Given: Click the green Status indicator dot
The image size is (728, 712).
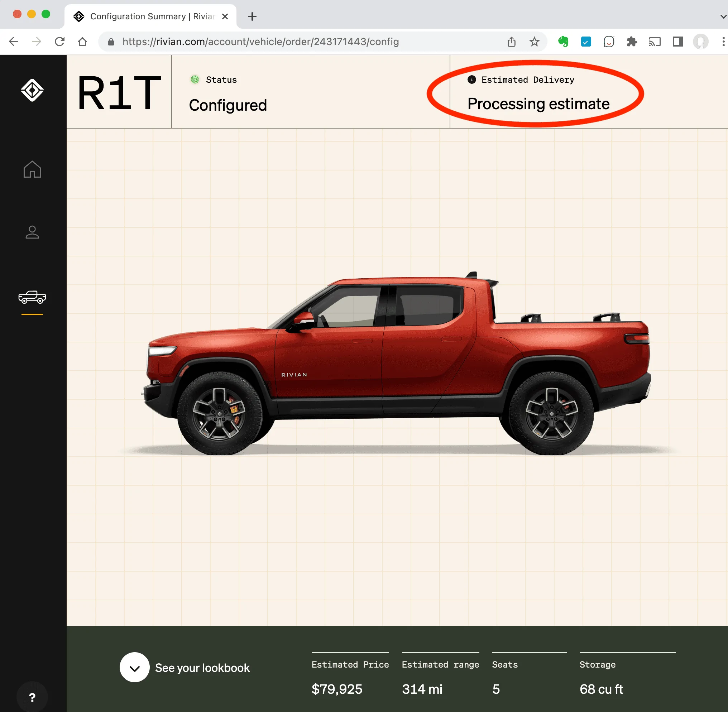Looking at the screenshot, I should click(195, 80).
